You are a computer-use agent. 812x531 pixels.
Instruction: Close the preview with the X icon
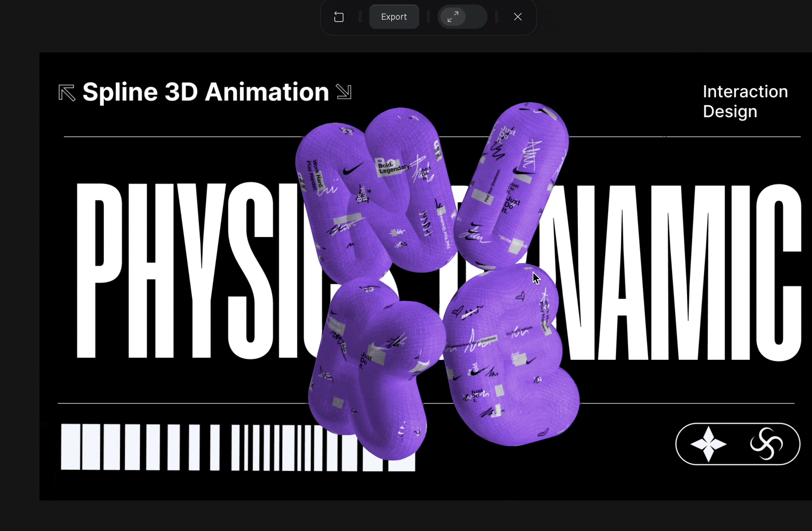tap(518, 17)
